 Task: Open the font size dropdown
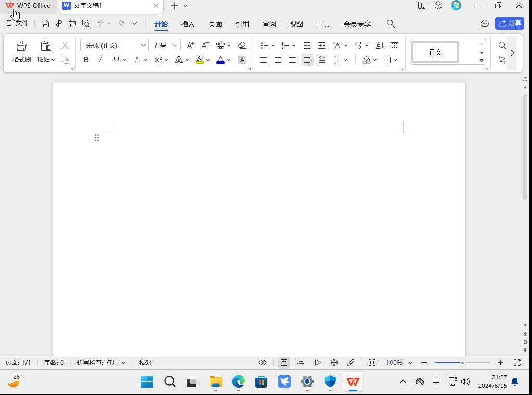tap(175, 45)
